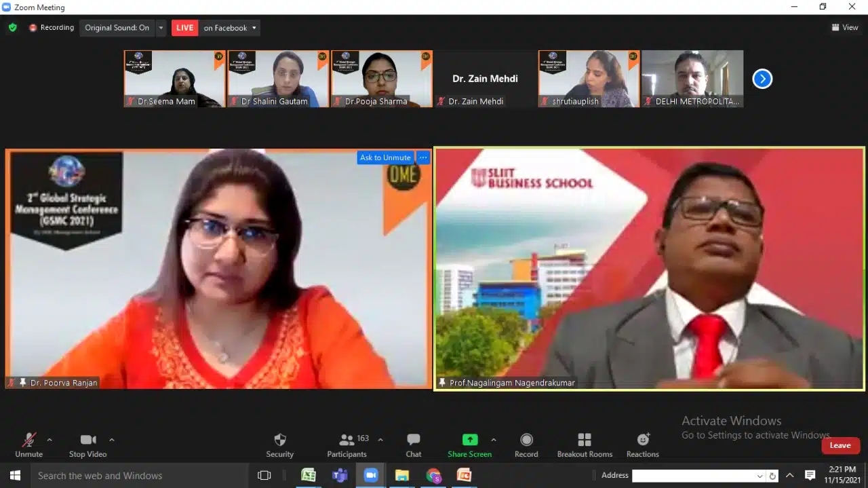Screen dimensions: 868x488
Task: Open the Participants panel
Action: tap(347, 445)
